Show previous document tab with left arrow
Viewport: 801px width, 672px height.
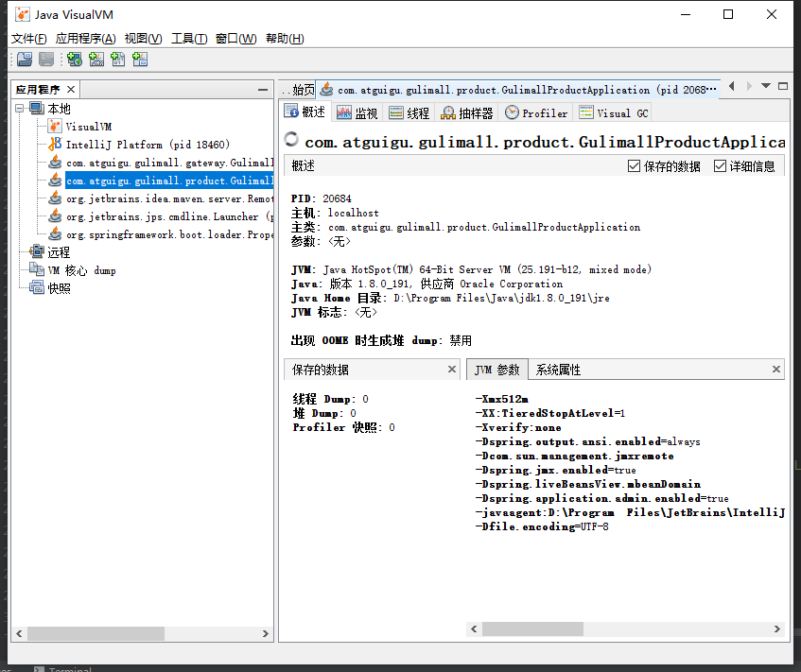pyautogui.click(x=732, y=86)
